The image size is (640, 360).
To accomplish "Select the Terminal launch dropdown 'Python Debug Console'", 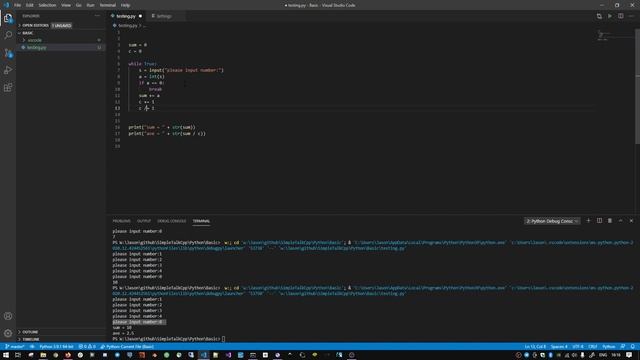I will (552, 221).
